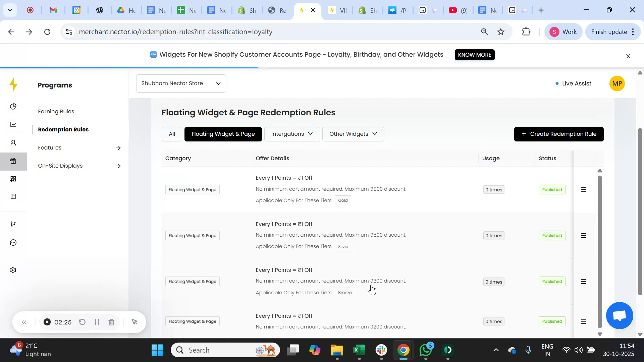Screen dimensions: 644x362
Task: Expand the Intergrations filter dropdown
Action: [291, 134]
